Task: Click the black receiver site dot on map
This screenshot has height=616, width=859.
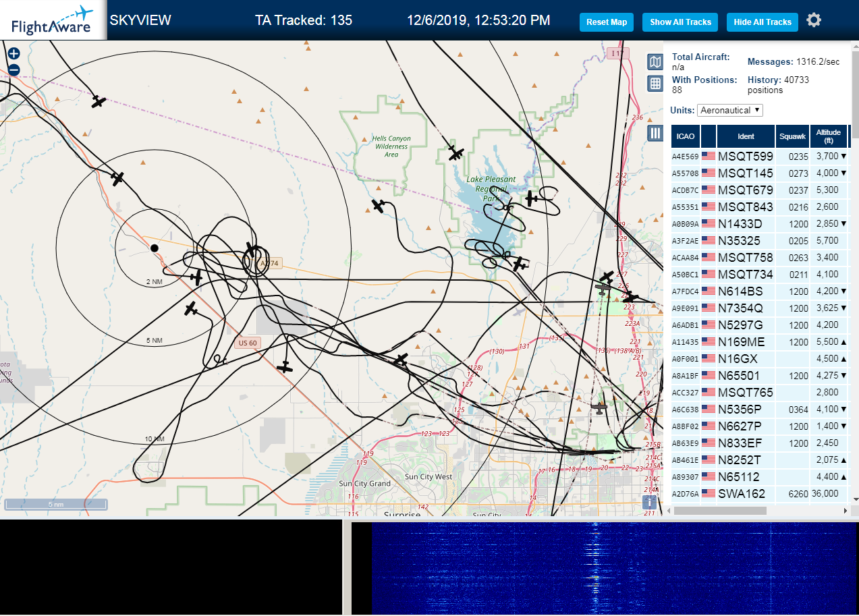Action: click(x=154, y=248)
